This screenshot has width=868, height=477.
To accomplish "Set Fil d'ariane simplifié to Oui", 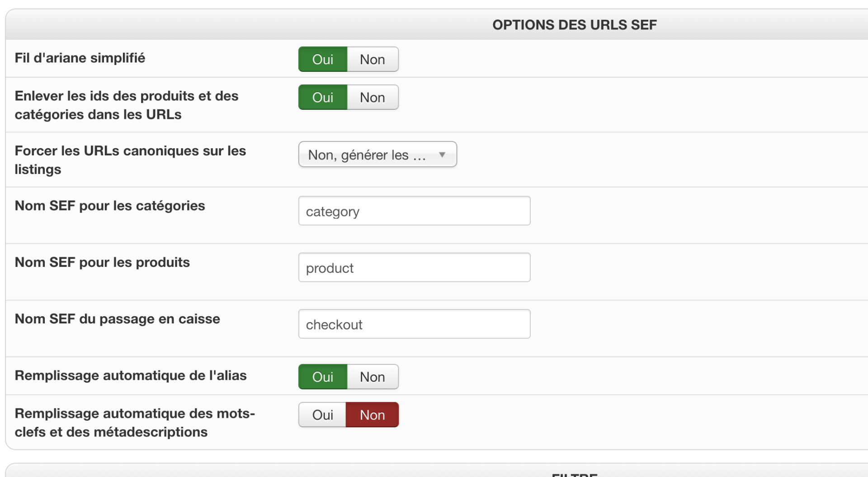I will tap(323, 59).
